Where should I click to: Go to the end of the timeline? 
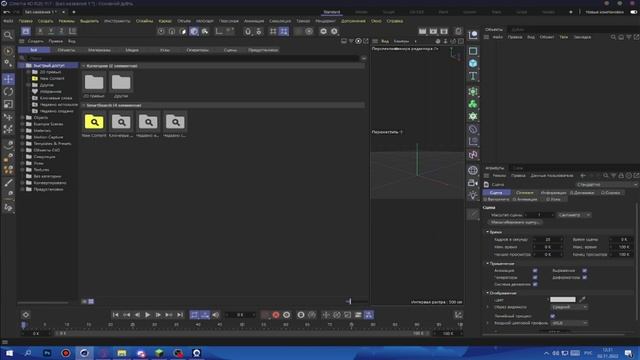tap(180, 315)
